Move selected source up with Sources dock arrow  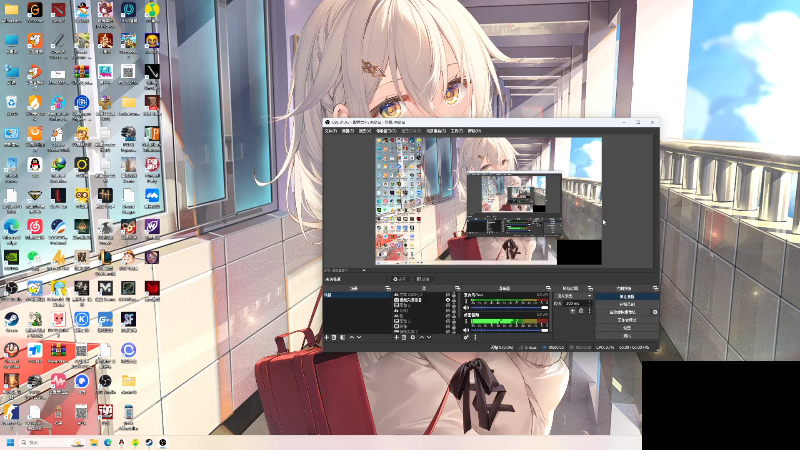click(421, 337)
